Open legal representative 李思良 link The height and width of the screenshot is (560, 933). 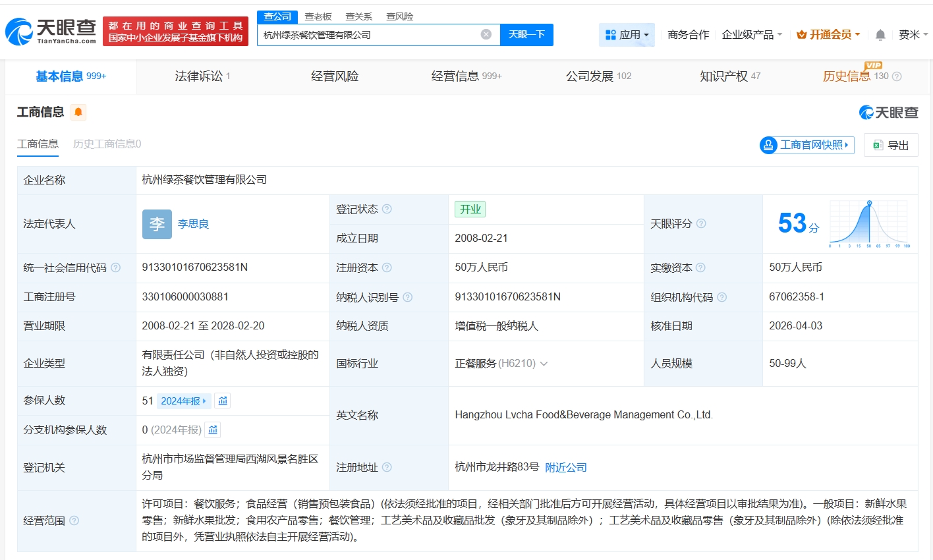click(193, 224)
